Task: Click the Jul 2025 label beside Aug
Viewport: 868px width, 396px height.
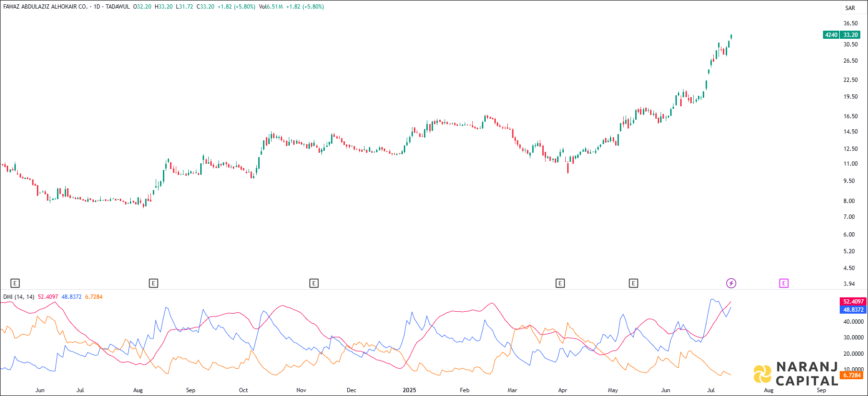Action: 711,390
